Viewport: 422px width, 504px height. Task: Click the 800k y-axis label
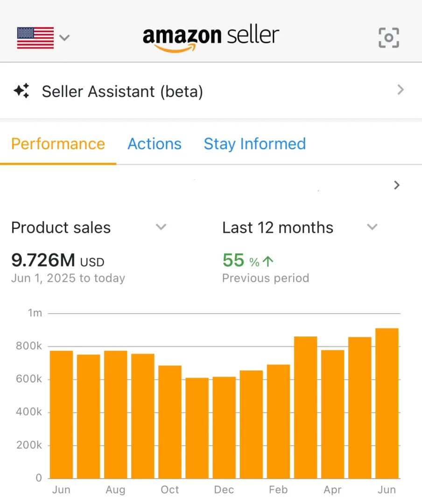click(29, 346)
